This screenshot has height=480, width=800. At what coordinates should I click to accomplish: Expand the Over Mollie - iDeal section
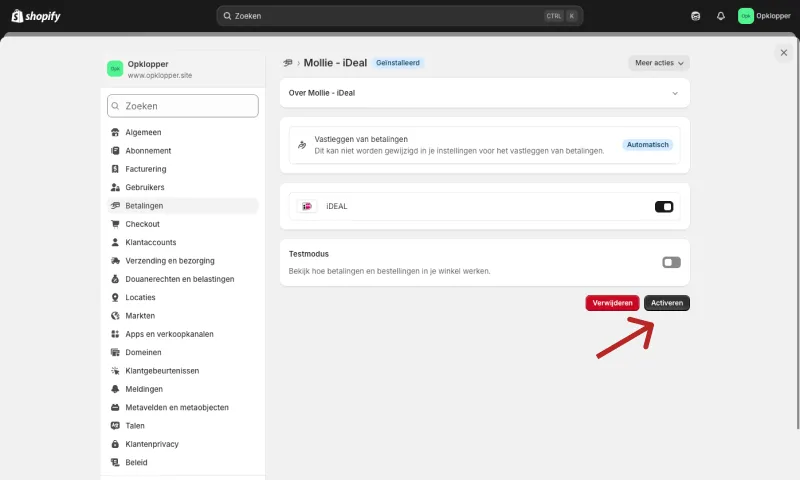(485, 93)
